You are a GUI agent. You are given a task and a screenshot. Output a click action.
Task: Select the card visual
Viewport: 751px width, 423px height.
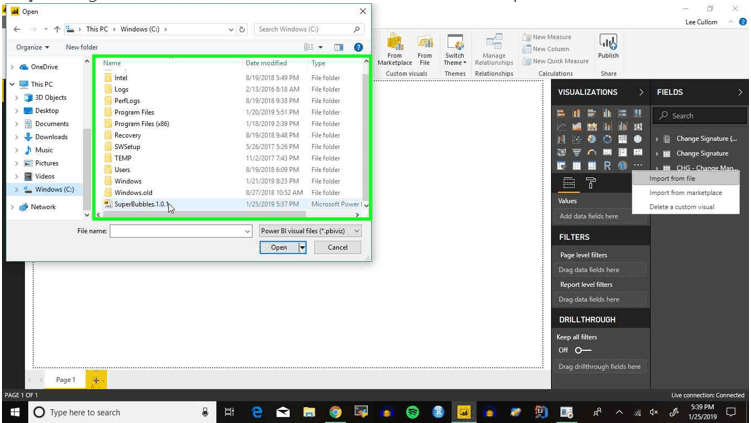tap(607, 152)
